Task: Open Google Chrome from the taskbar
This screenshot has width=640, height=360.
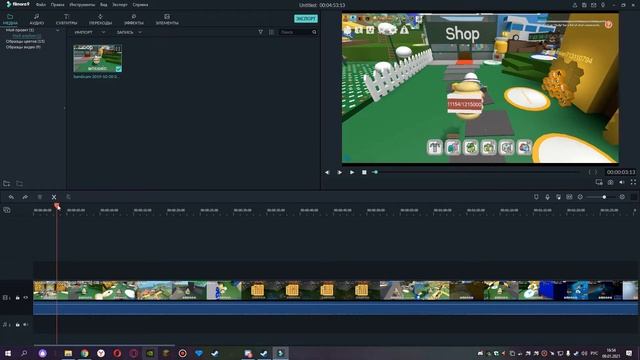Action: tap(84, 353)
